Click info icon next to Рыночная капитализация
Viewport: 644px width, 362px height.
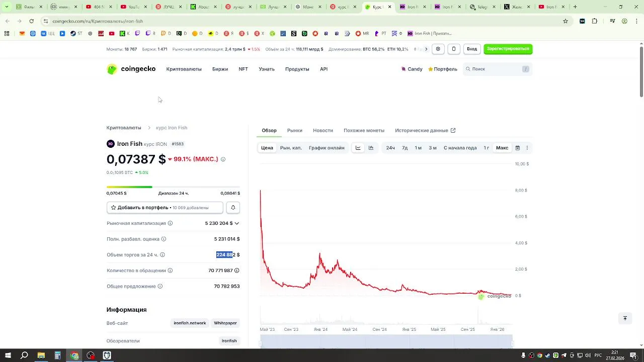tap(170, 223)
